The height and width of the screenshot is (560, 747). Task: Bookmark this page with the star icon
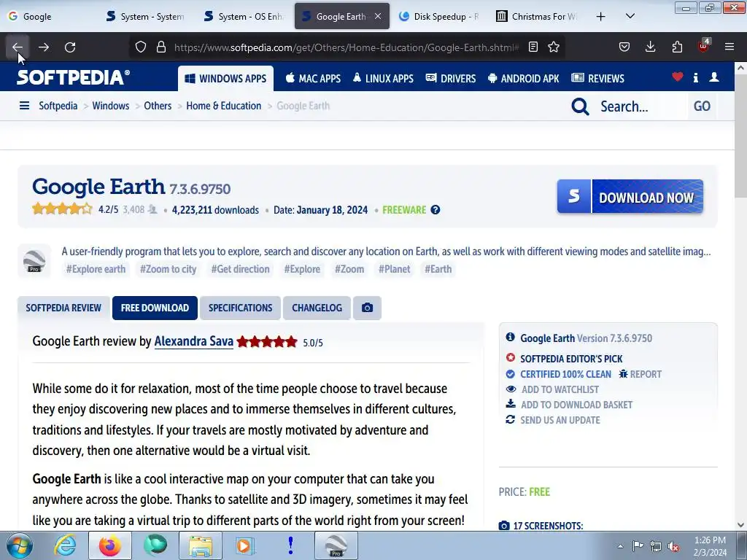554,47
